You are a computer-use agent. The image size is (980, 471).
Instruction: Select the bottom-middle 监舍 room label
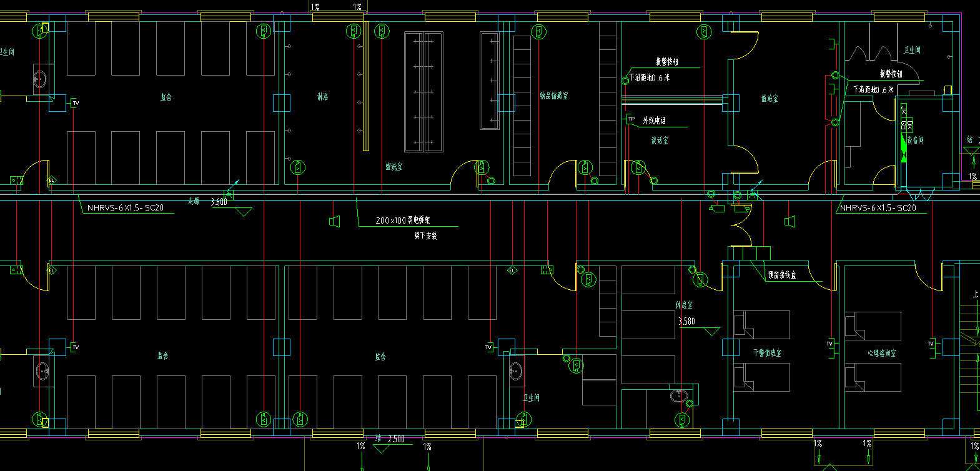click(380, 357)
